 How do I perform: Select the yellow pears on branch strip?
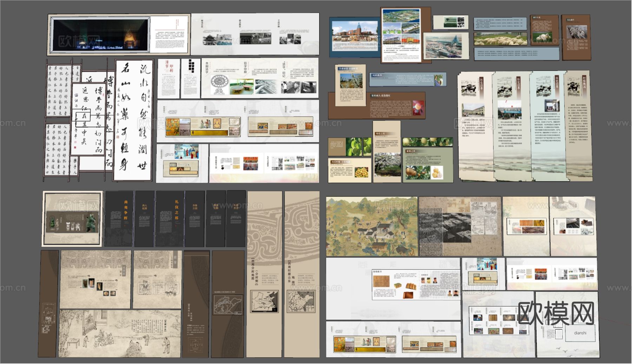point(428,142)
